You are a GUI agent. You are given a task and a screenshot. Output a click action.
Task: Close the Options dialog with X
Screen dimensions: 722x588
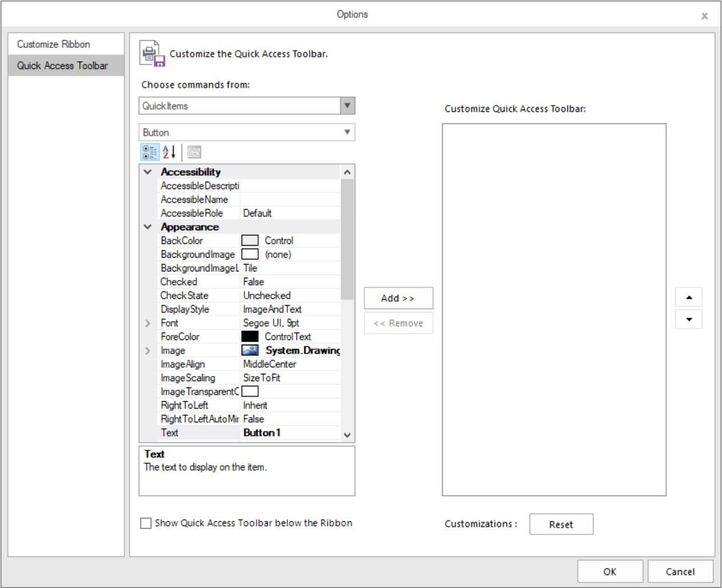pos(704,16)
